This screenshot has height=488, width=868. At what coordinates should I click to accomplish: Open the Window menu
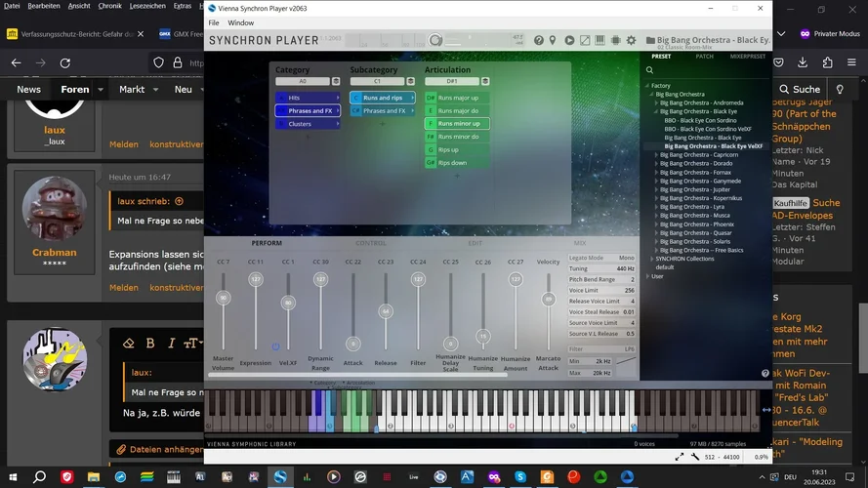point(240,22)
